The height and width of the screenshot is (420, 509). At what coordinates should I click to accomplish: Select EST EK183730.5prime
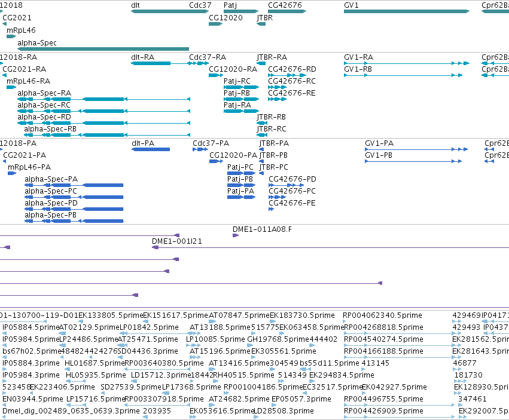pyautogui.click(x=302, y=315)
